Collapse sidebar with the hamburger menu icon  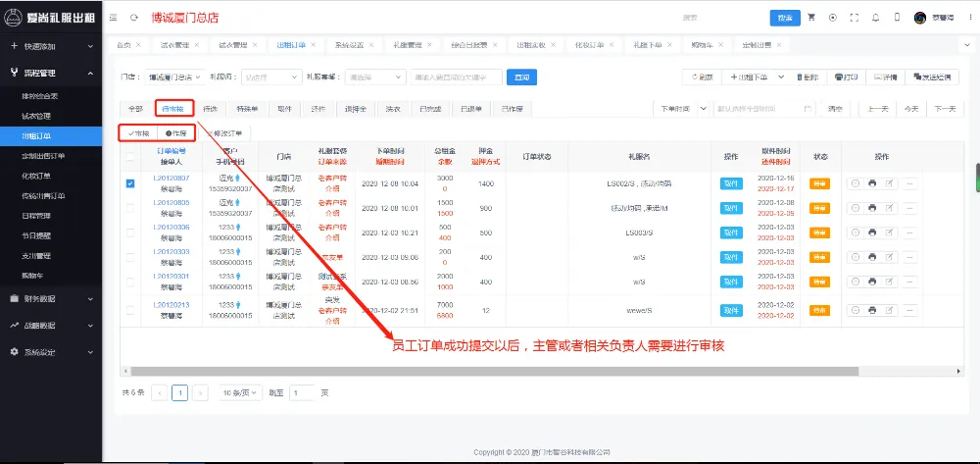pyautogui.click(x=114, y=18)
